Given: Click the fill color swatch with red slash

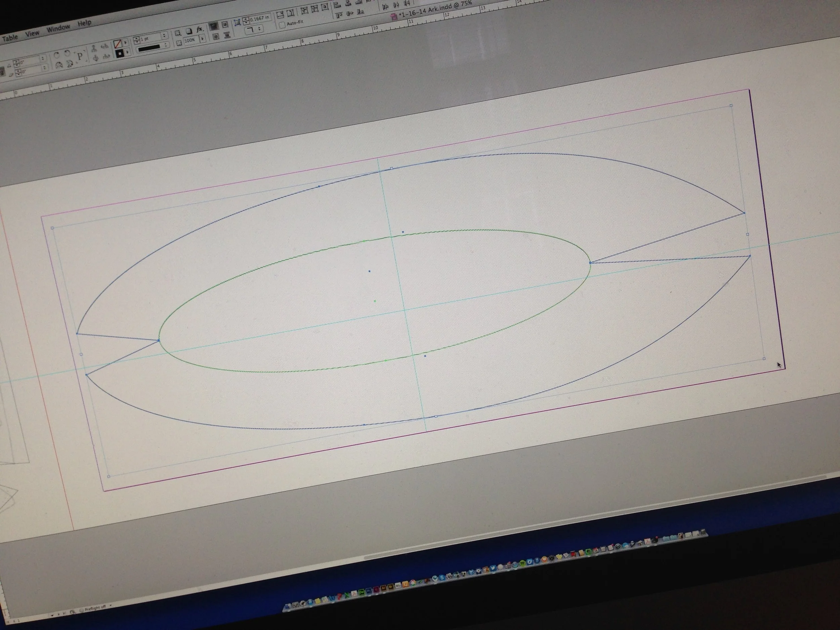Looking at the screenshot, I should coord(117,44).
